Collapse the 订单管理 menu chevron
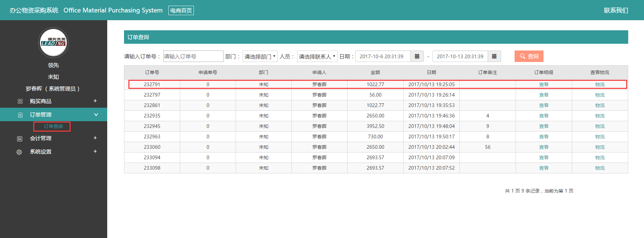Screen dimensions: 644x238 click(96, 114)
